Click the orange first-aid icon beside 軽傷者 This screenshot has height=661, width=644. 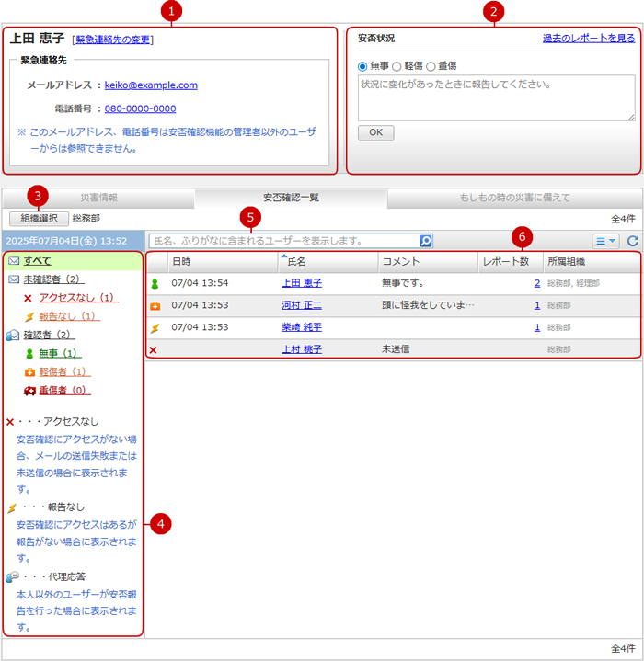coord(29,372)
